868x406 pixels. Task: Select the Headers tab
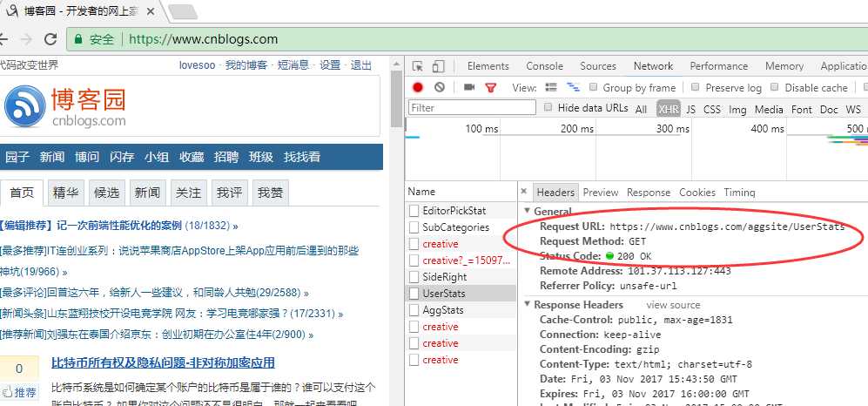tap(555, 193)
